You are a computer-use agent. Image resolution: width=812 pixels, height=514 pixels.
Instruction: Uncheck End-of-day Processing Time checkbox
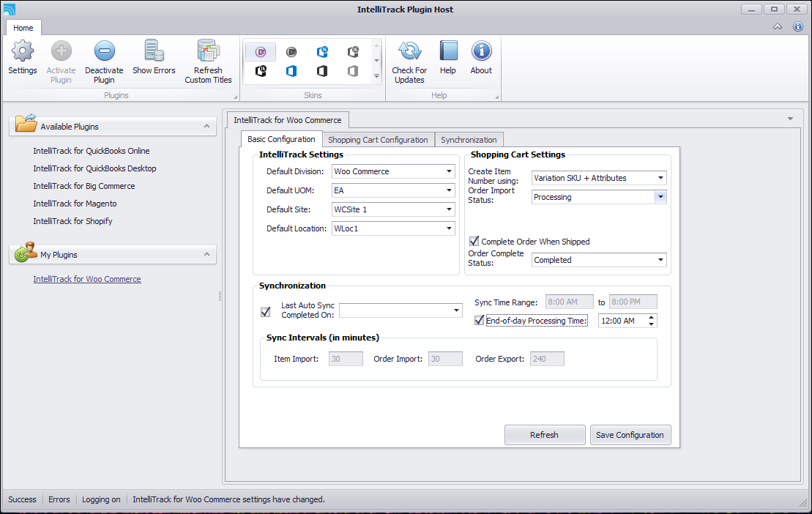pos(479,321)
